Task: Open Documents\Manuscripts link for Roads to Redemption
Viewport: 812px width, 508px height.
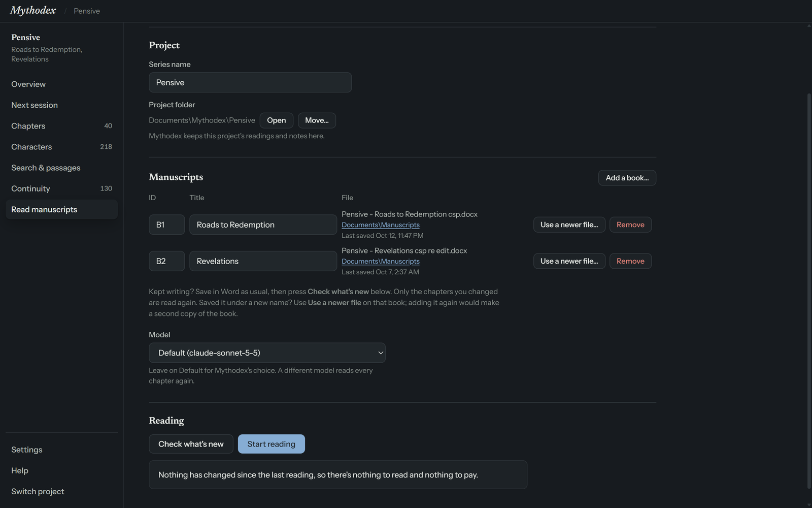Action: pyautogui.click(x=381, y=225)
